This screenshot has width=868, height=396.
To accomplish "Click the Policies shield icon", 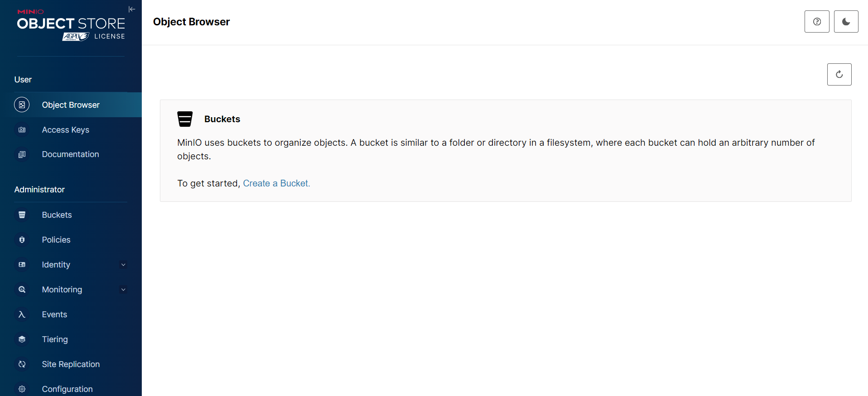I will [x=22, y=240].
